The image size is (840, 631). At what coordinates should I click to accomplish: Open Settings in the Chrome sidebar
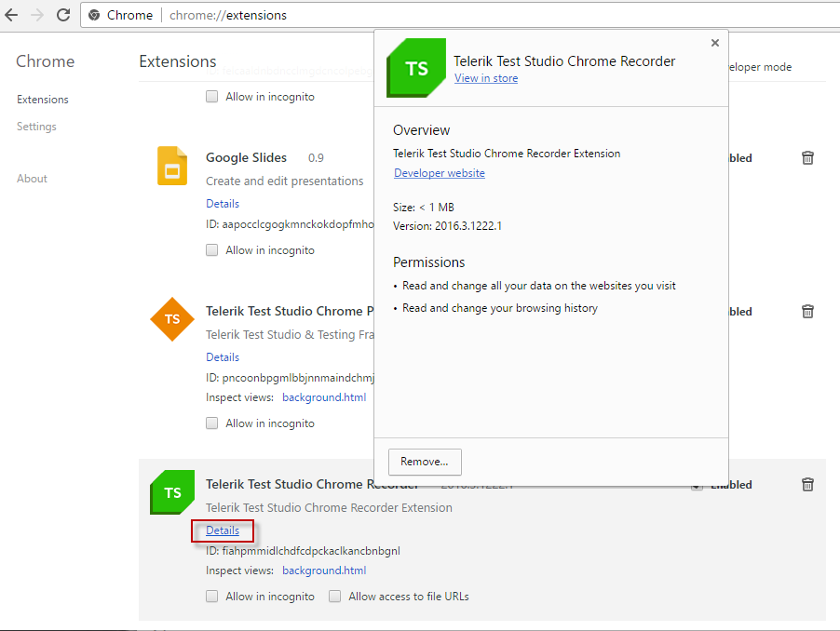(x=36, y=127)
